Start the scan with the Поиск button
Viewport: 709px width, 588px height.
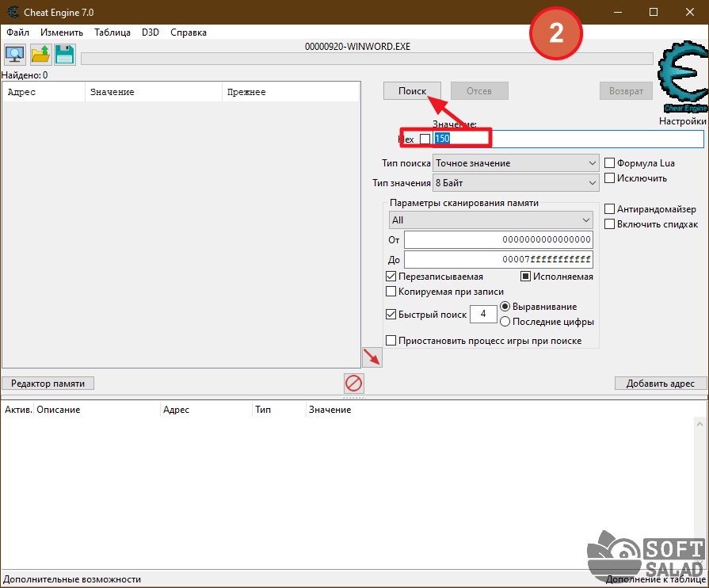pos(412,91)
